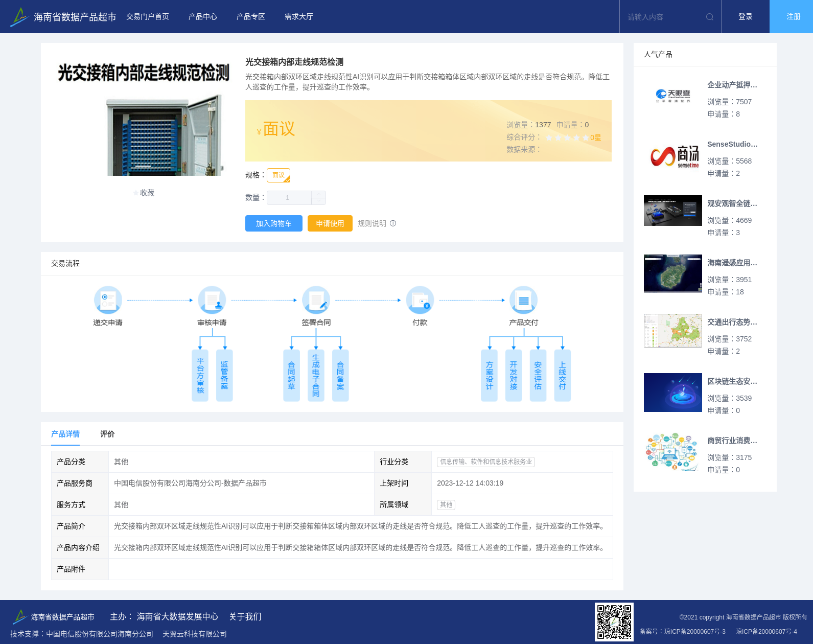Click the 付款 step icon

420,300
